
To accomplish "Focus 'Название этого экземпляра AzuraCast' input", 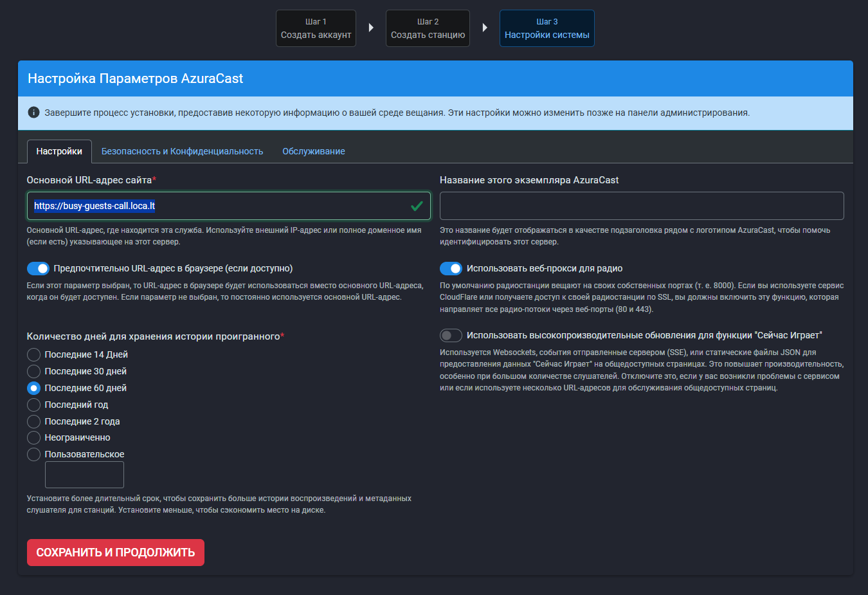I will pos(642,206).
